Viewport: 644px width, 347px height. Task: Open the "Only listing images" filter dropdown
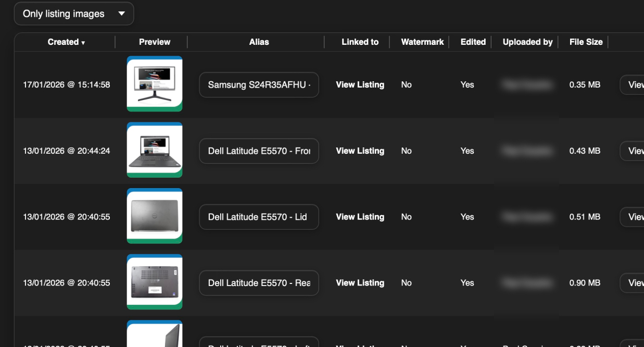pos(73,13)
